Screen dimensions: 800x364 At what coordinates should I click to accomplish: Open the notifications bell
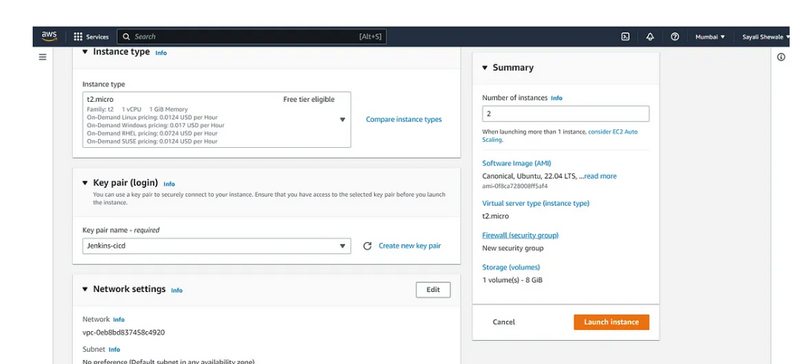[650, 37]
